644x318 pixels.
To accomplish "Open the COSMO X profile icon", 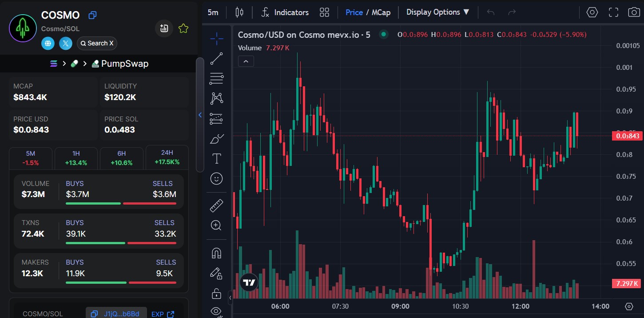I will 66,43.
